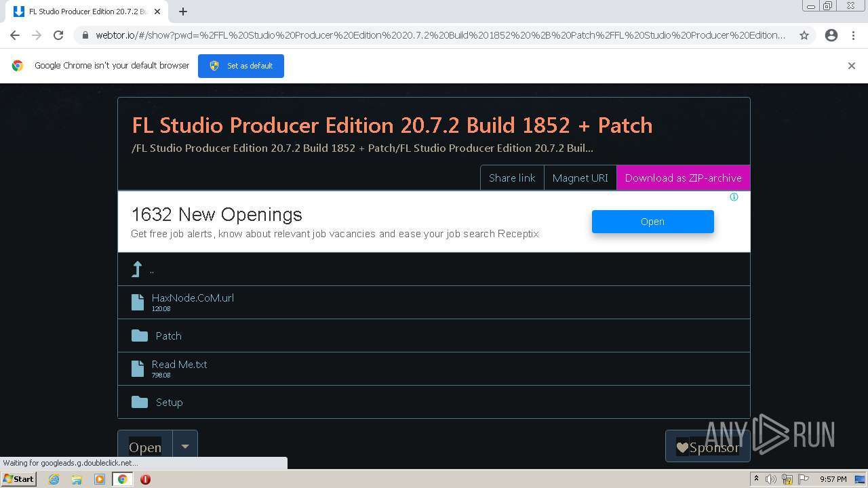868x488 pixels.
Task: Click the taskbar clock showing 9:57 PM
Action: pyautogui.click(x=833, y=479)
